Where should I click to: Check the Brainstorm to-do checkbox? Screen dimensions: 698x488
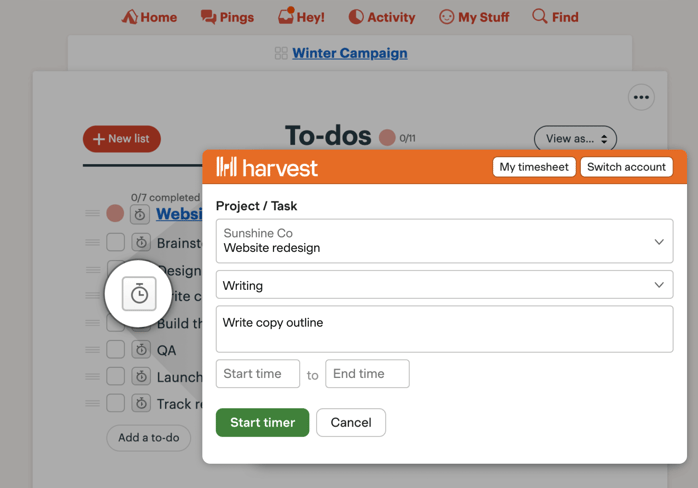tap(115, 242)
